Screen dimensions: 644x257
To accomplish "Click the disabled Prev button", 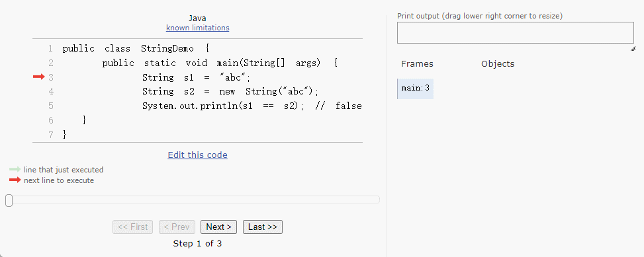I will (177, 227).
